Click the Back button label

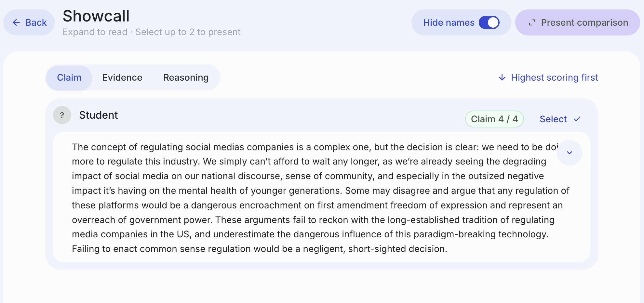(36, 22)
